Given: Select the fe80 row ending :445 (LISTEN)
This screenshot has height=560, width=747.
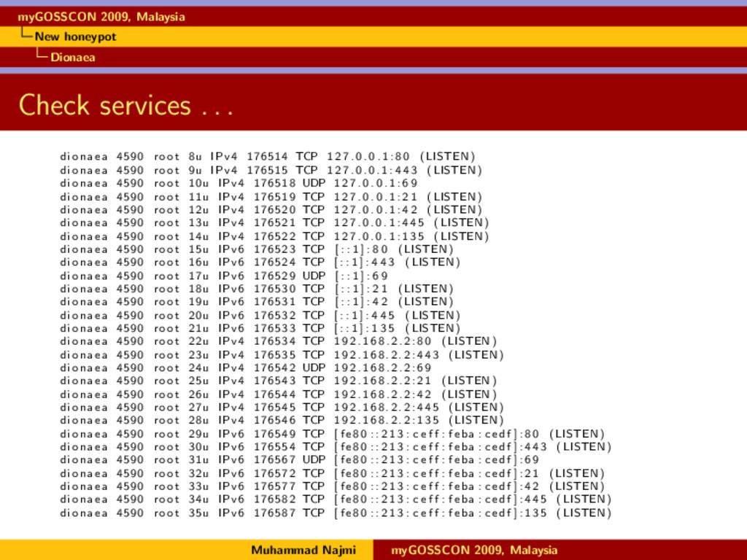Looking at the screenshot, I should 336,499.
